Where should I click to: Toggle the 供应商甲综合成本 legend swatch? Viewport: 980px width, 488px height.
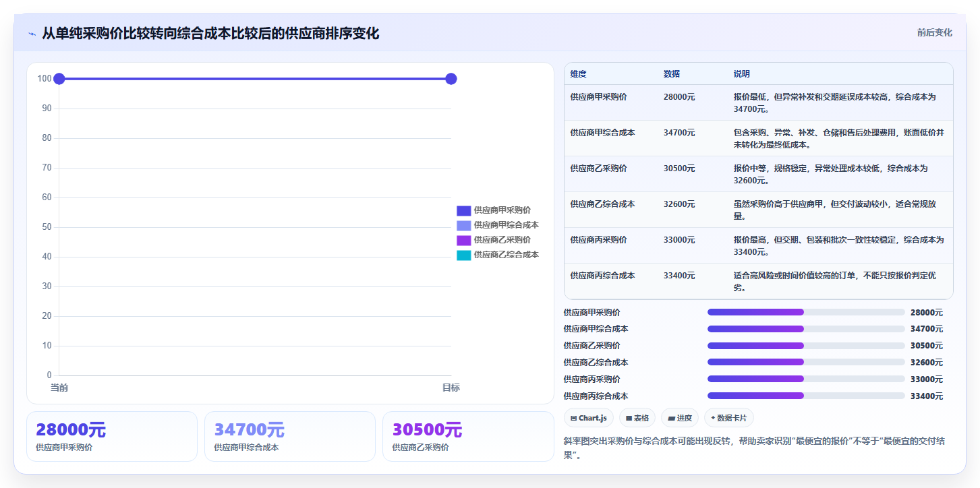(x=463, y=225)
